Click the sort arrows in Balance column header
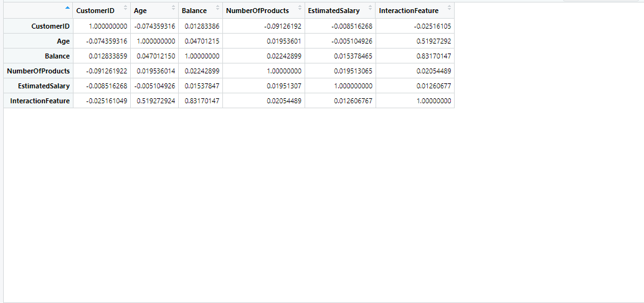644x303 pixels. pos(217,8)
